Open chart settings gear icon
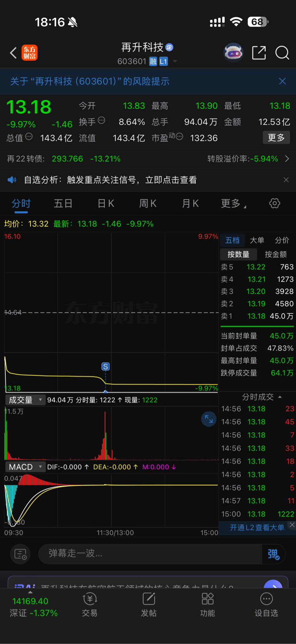 click(275, 203)
